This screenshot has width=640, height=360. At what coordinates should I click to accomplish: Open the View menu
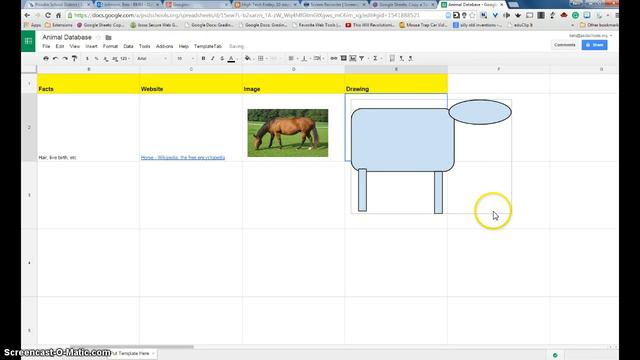[75, 47]
